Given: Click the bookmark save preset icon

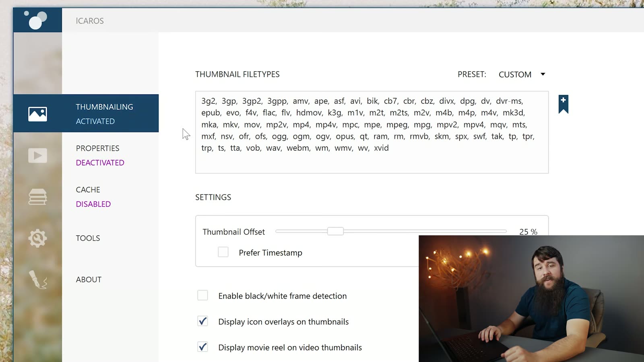Looking at the screenshot, I should coord(563,105).
